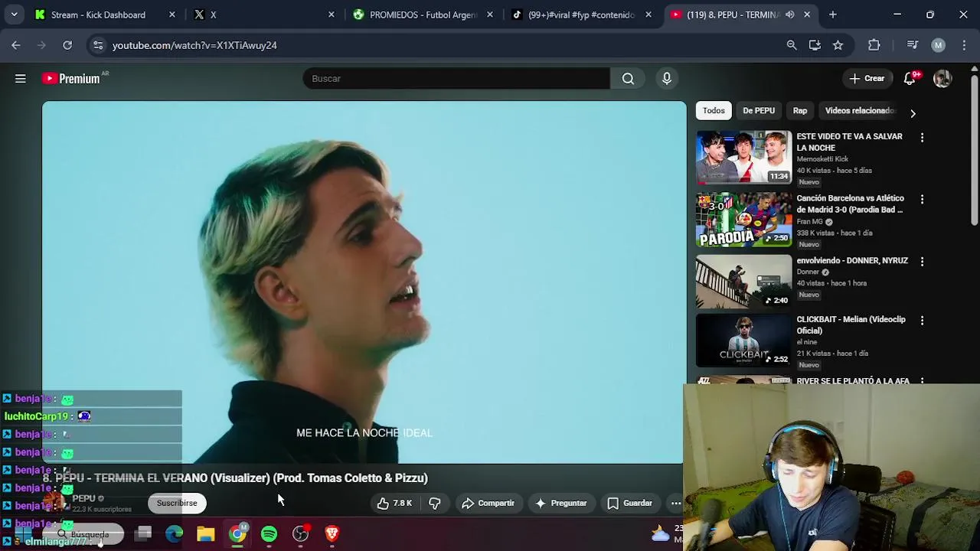This screenshot has width=980, height=551.
Task: Open options for envolviendo video
Action: point(922,261)
